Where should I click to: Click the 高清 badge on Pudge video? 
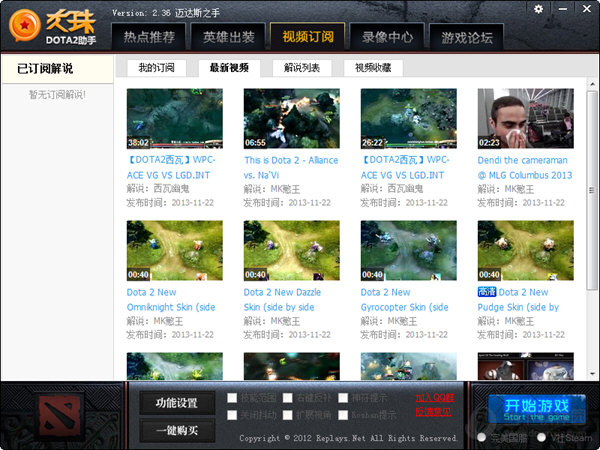pos(487,292)
